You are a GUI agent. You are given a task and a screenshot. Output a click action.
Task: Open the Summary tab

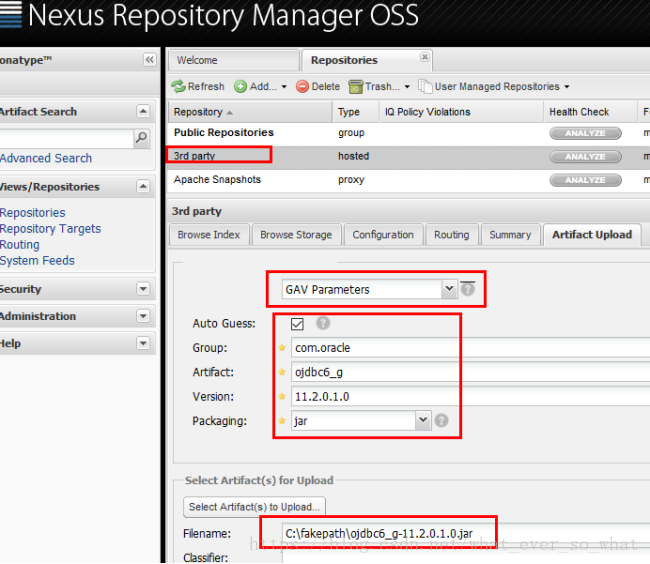(x=510, y=235)
